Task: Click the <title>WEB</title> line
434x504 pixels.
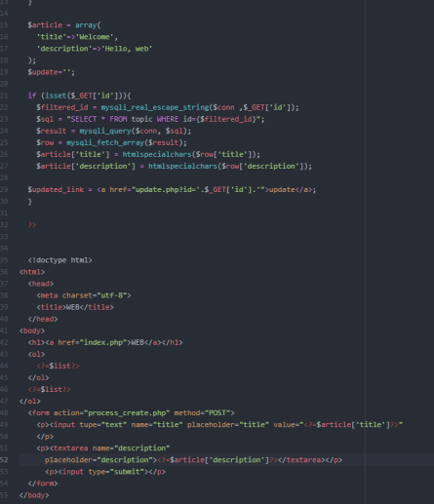Action: click(75, 307)
